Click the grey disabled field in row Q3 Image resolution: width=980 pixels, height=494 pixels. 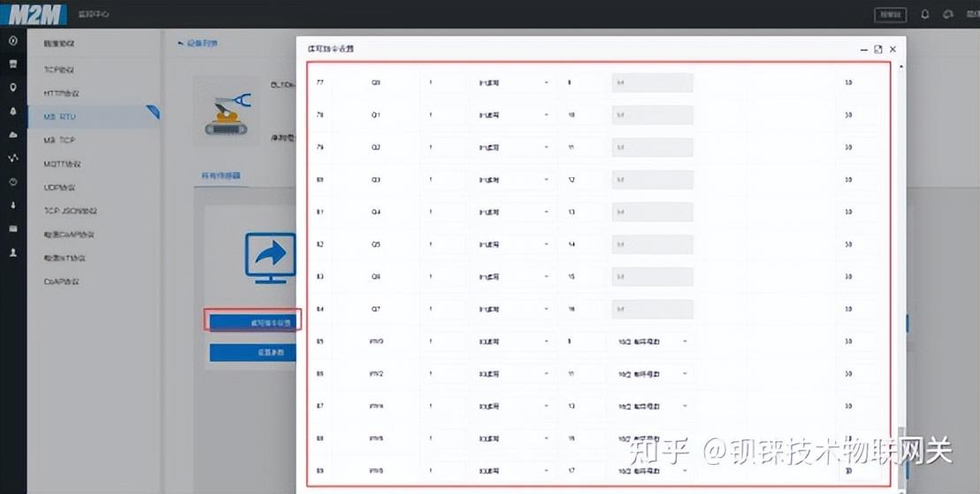point(653,180)
